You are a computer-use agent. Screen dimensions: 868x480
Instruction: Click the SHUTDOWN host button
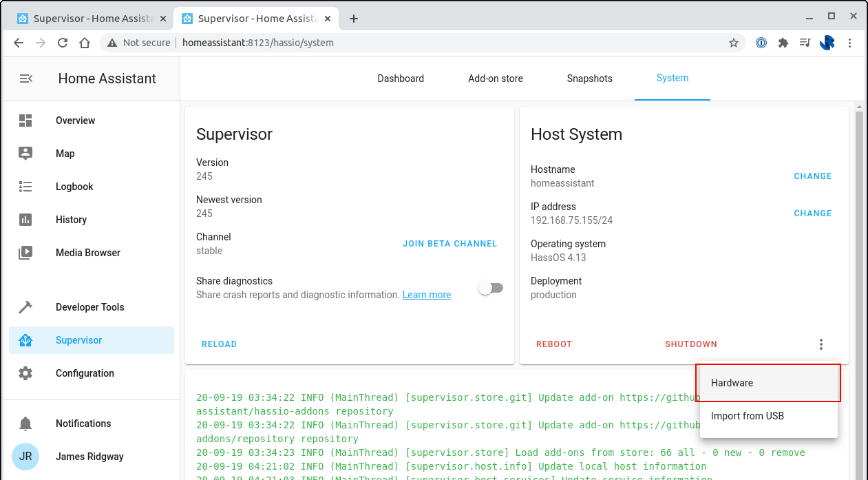coord(691,344)
